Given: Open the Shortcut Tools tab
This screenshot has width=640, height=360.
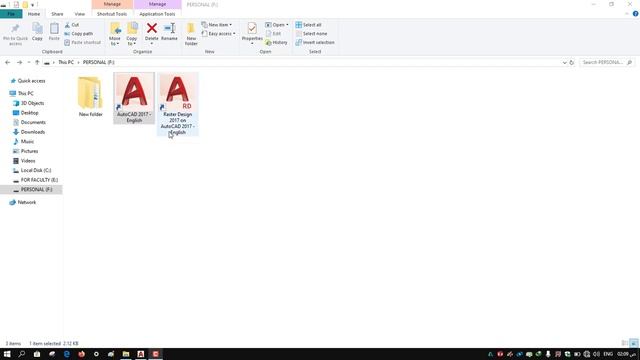Looking at the screenshot, I should pyautogui.click(x=112, y=14).
